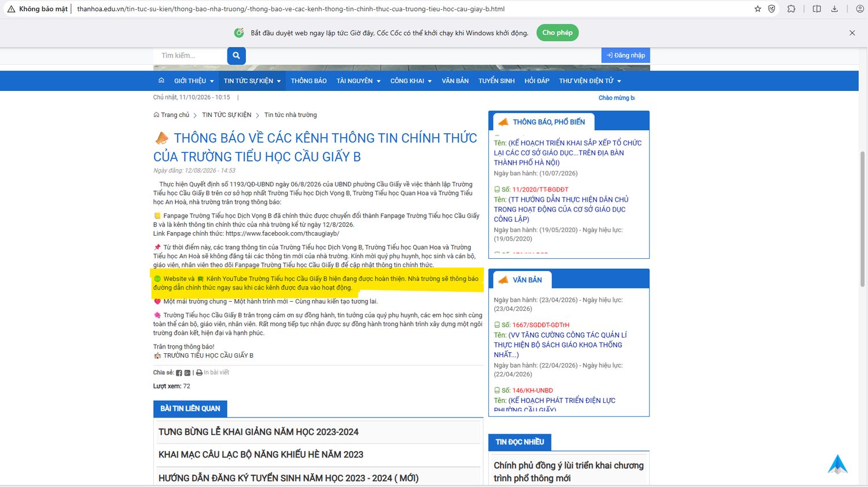Open the home icon in navigation bar
The image size is (868, 487).
(161, 80)
